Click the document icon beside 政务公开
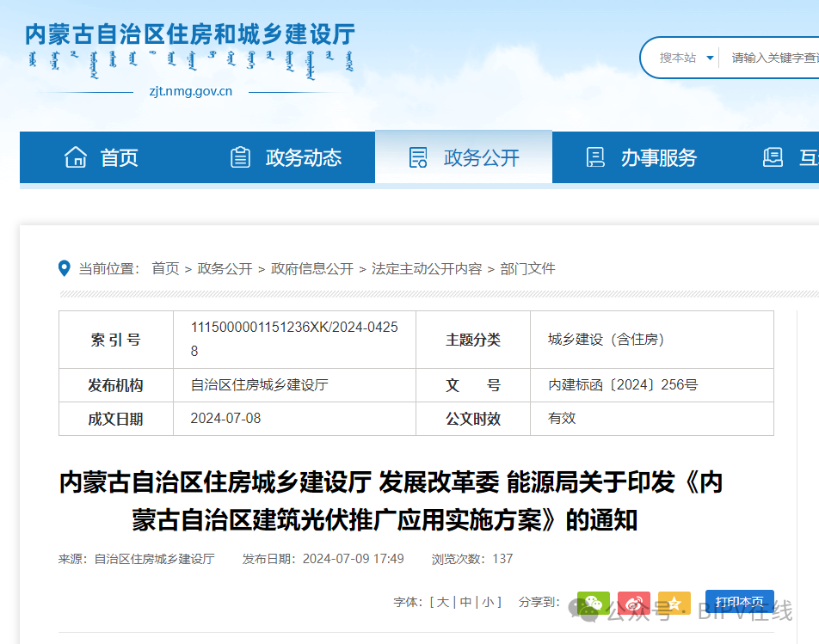819x644 pixels. (418, 157)
